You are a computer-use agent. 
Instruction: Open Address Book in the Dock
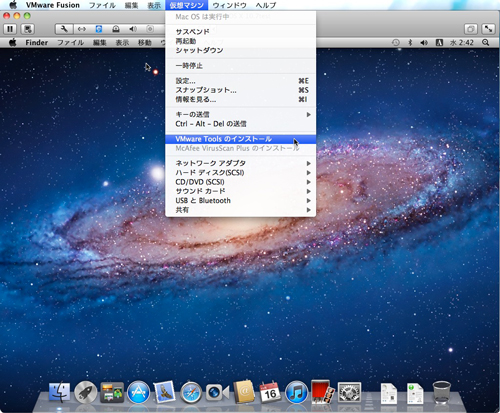coord(244,392)
